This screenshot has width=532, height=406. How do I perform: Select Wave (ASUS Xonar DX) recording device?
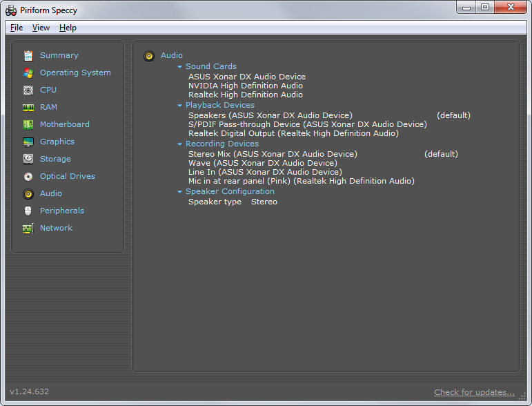click(x=263, y=163)
